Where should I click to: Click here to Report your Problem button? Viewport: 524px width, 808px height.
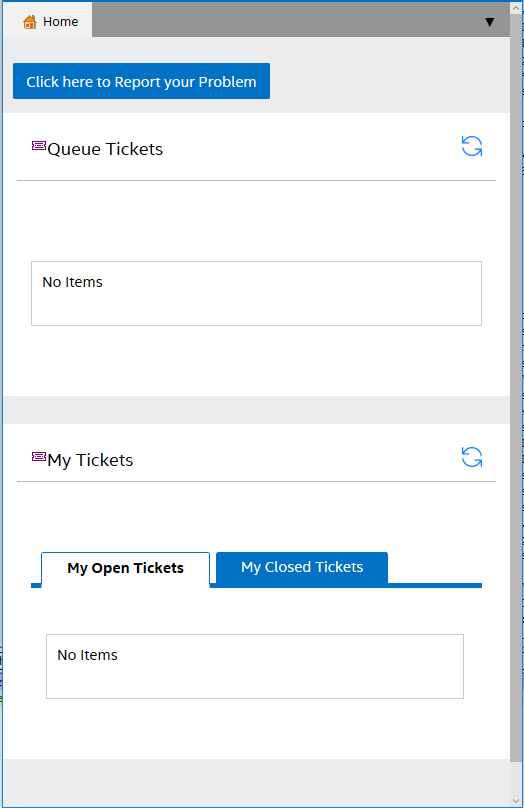pos(141,81)
